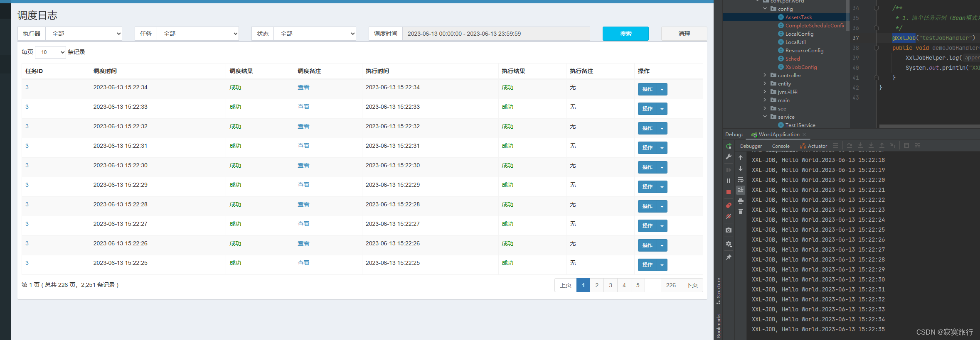Toggle scroll to end of console
Screen dimensions: 980x340
(741, 190)
